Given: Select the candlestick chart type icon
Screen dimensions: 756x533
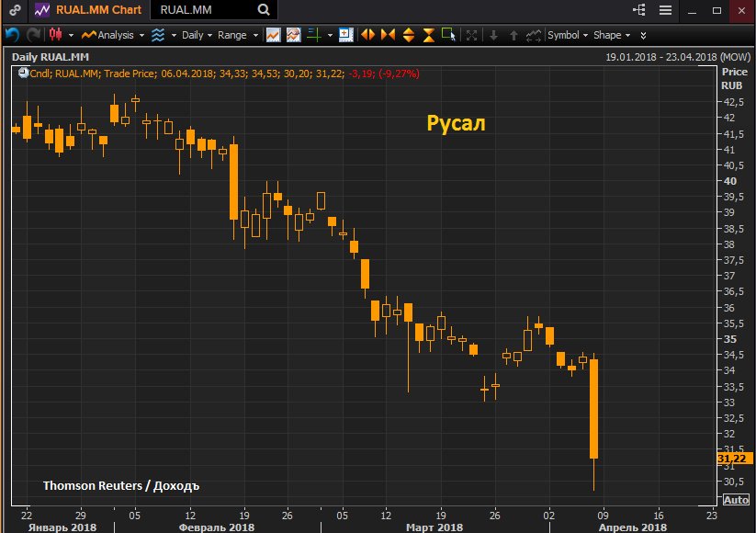Looking at the screenshot, I should click(55, 35).
